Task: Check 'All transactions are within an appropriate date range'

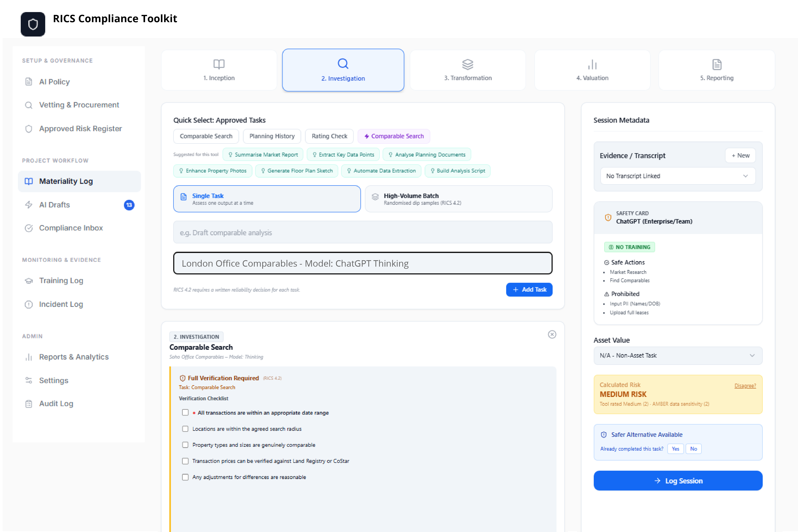Action: pos(185,413)
